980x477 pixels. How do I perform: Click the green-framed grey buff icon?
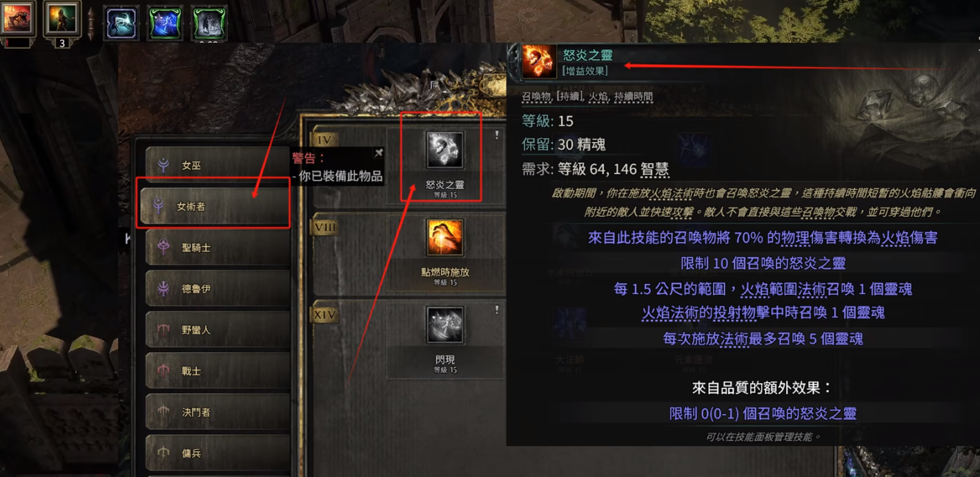click(x=208, y=23)
